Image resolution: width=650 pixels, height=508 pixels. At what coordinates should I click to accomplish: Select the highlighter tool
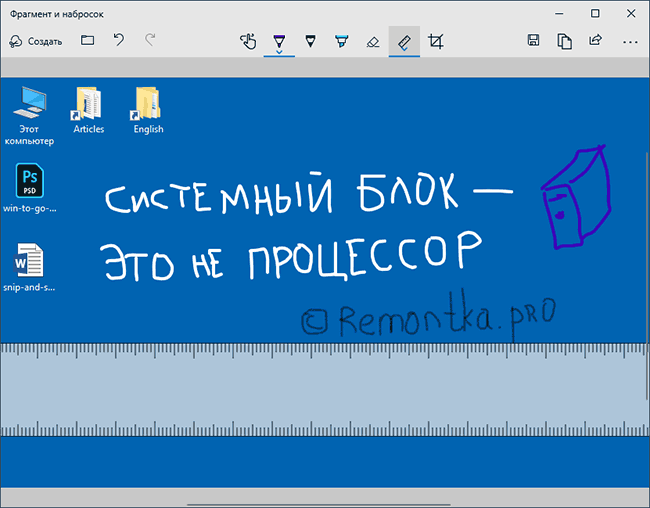click(x=342, y=41)
